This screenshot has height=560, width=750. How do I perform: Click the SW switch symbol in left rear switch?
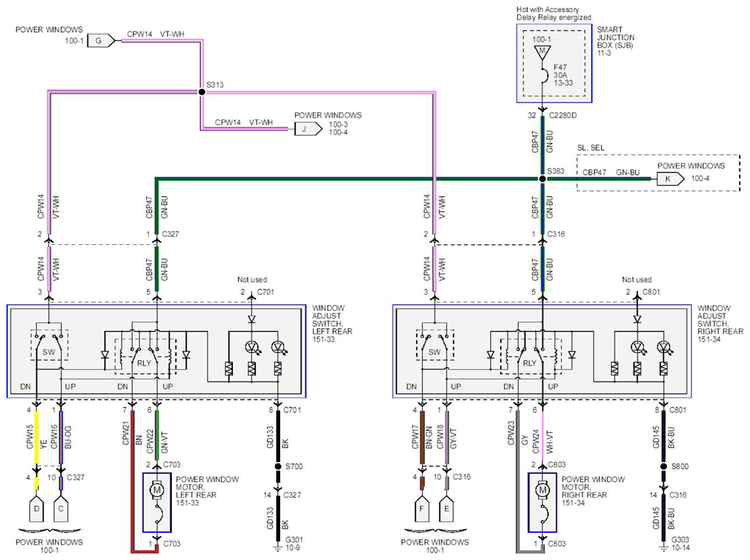49,345
